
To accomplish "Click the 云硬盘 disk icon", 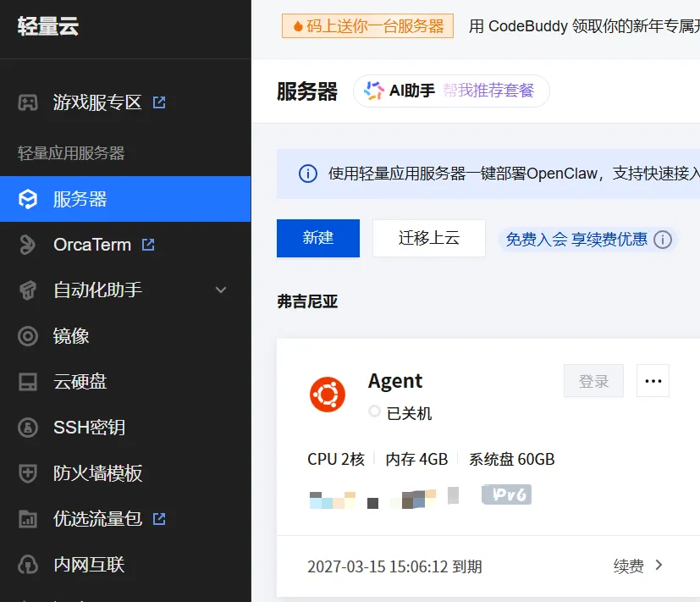I will pyautogui.click(x=28, y=382).
